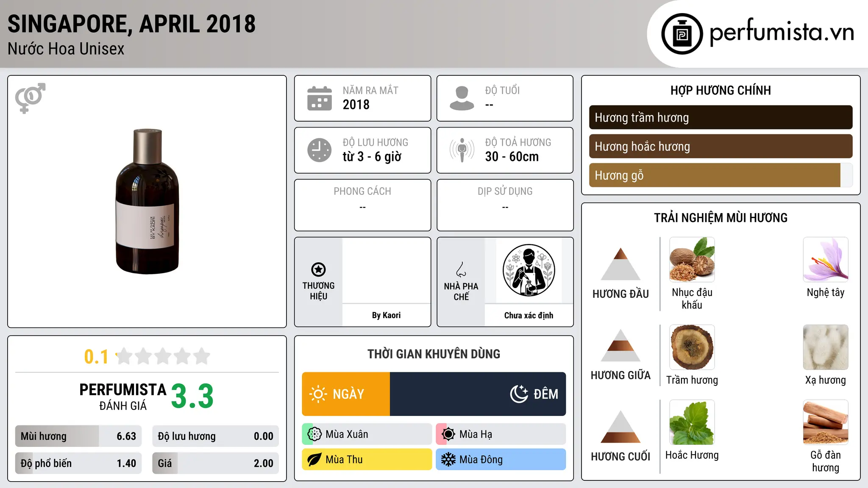This screenshot has width=868, height=488.
Task: Click the moon icon next to Đêm
Action: tap(519, 394)
